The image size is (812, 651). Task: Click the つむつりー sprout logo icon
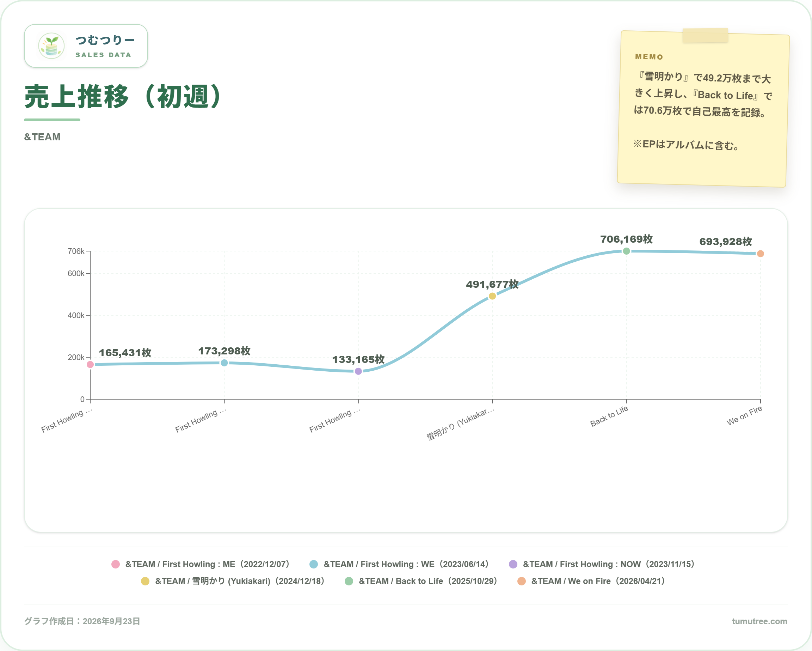(x=51, y=46)
